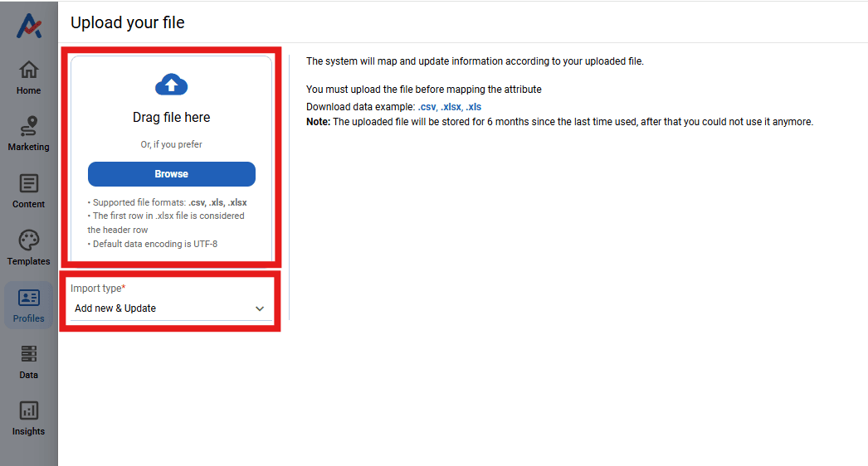Click the 'Drag file here' drop area text

pos(172,118)
